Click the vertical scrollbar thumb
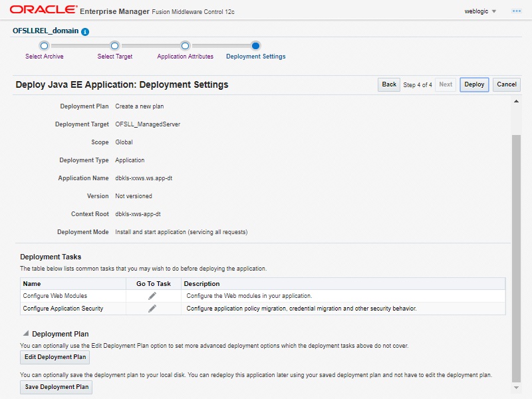This screenshot has height=399, width=532. [516, 259]
